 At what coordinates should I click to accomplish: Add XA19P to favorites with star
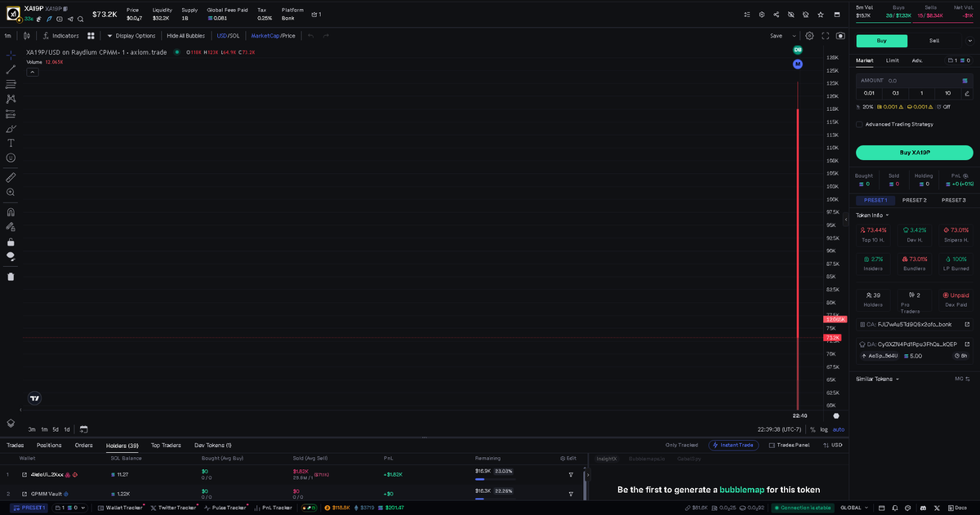pyautogui.click(x=820, y=15)
